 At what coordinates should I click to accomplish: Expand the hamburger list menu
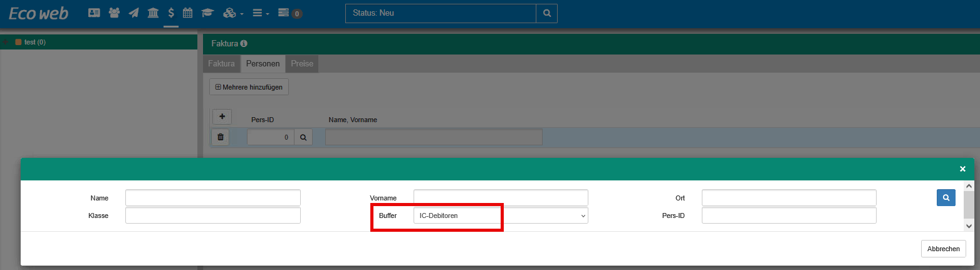pos(261,13)
